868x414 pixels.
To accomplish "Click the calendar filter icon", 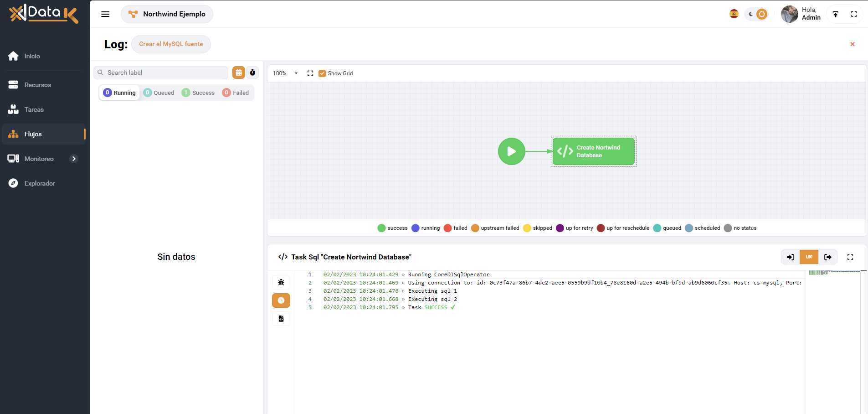I will pos(238,72).
